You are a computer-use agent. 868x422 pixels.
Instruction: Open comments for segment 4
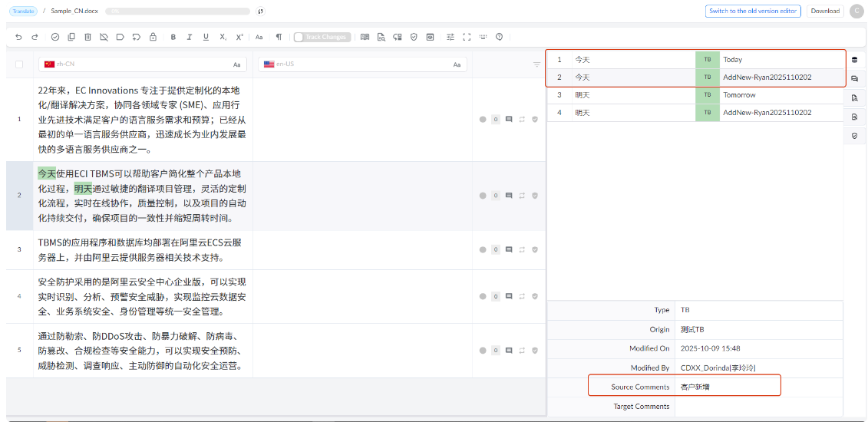[x=509, y=296]
